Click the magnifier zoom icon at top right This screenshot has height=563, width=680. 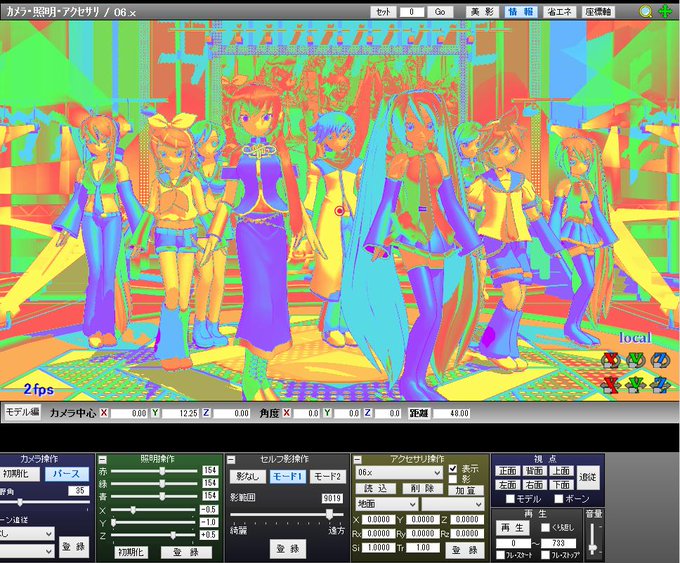[x=646, y=12]
